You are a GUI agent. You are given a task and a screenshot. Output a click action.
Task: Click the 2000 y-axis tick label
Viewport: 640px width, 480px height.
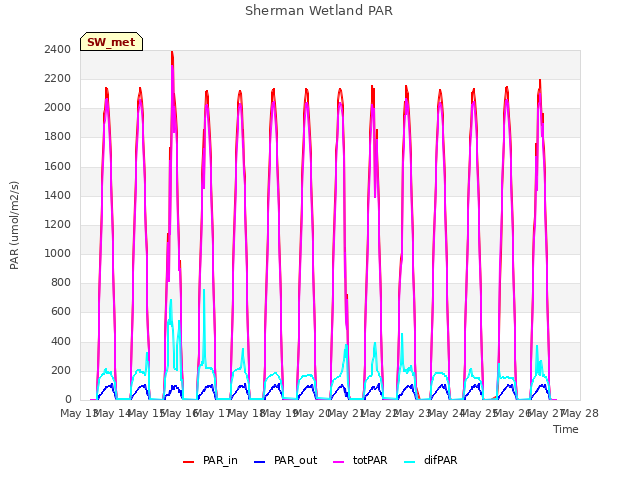(x=58, y=108)
